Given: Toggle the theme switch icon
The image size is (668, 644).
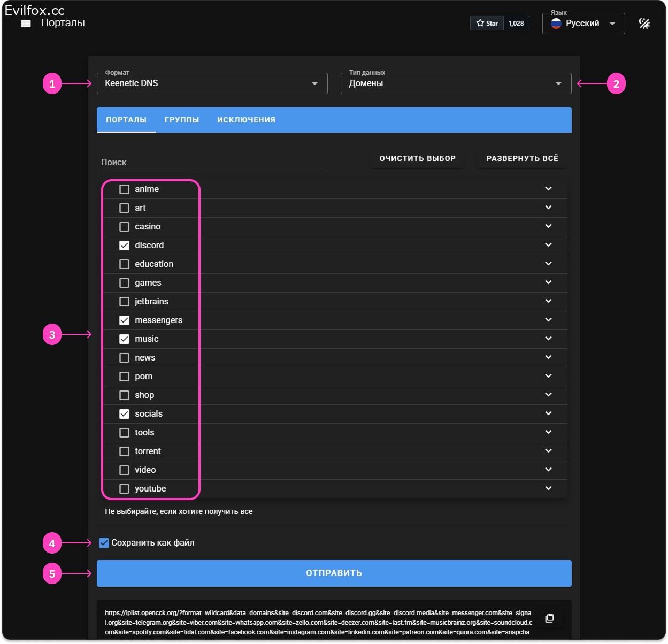Looking at the screenshot, I should [x=644, y=24].
